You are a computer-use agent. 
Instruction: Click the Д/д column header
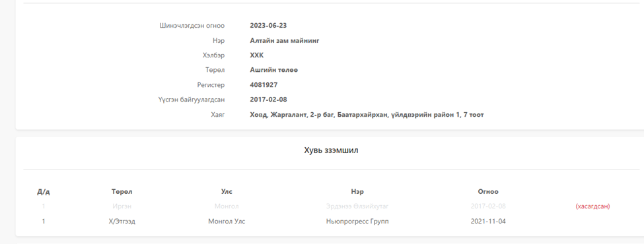point(44,191)
